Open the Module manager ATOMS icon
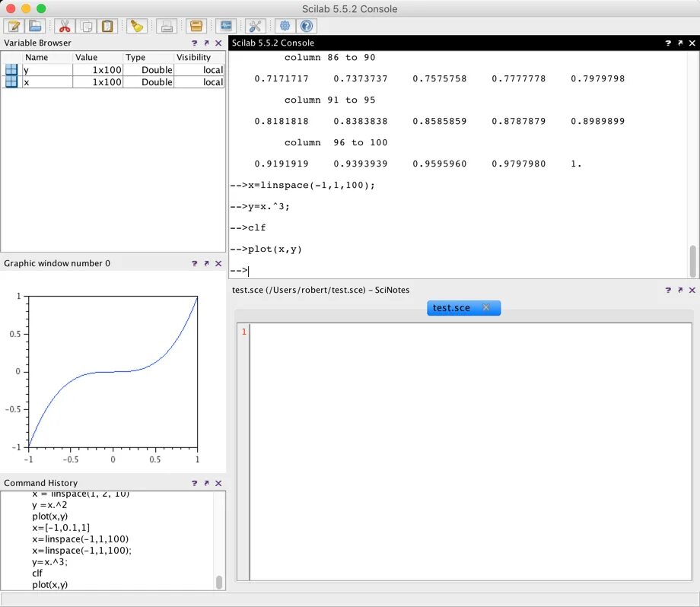Screen dimensions: 700x607 point(196,26)
